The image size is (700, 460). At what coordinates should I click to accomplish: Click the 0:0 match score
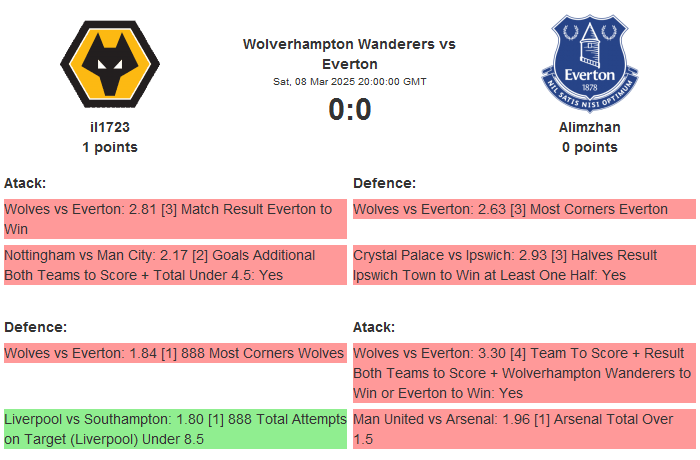click(x=349, y=109)
